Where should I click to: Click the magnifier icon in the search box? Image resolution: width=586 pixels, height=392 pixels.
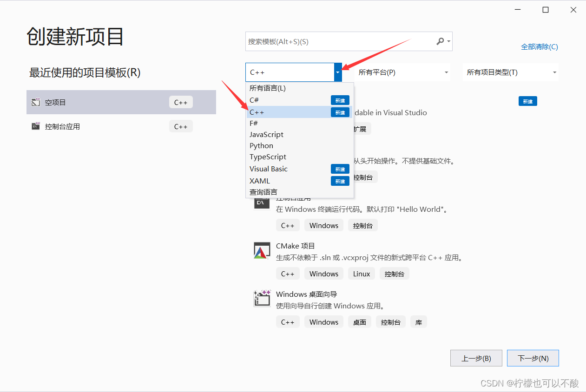pyautogui.click(x=439, y=41)
